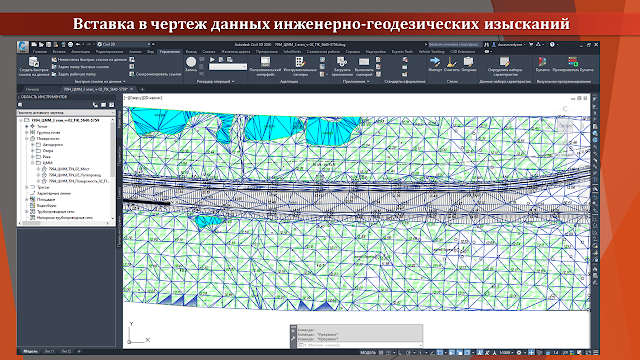Click the ViewCube in the drawing viewport
This screenshot has width=640, height=360.
point(565,126)
